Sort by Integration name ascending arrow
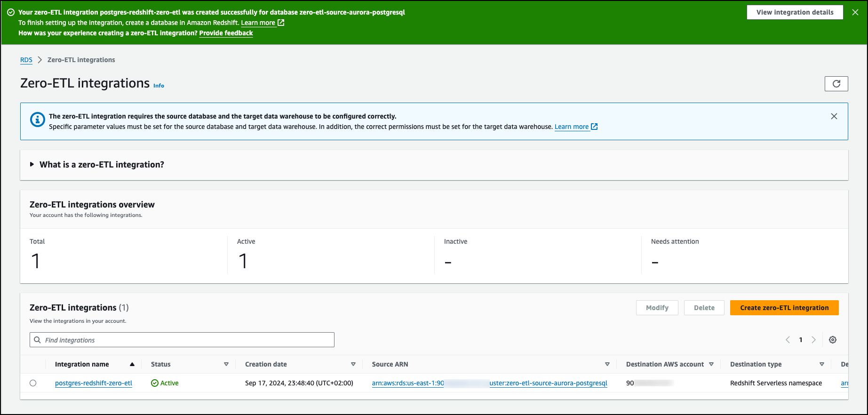The height and width of the screenshot is (415, 868). 132,364
